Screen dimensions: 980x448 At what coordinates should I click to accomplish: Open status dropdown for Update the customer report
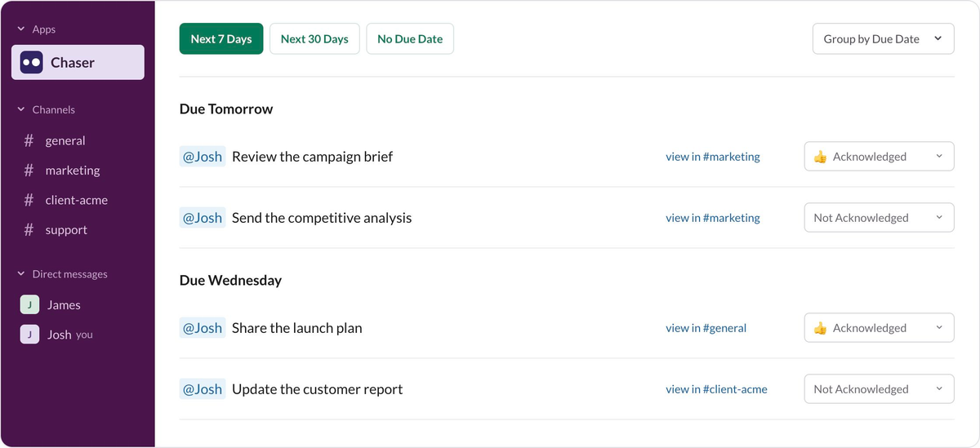pyautogui.click(x=880, y=389)
